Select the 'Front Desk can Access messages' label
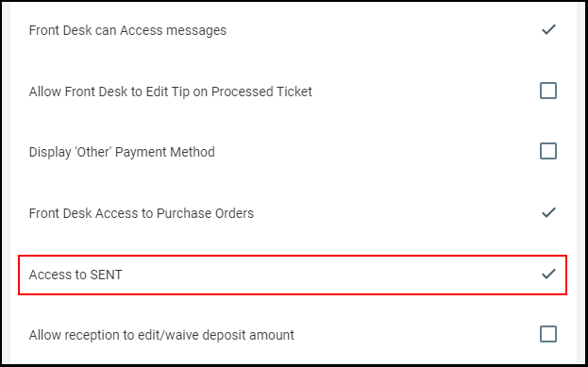588x367 pixels. point(127,30)
